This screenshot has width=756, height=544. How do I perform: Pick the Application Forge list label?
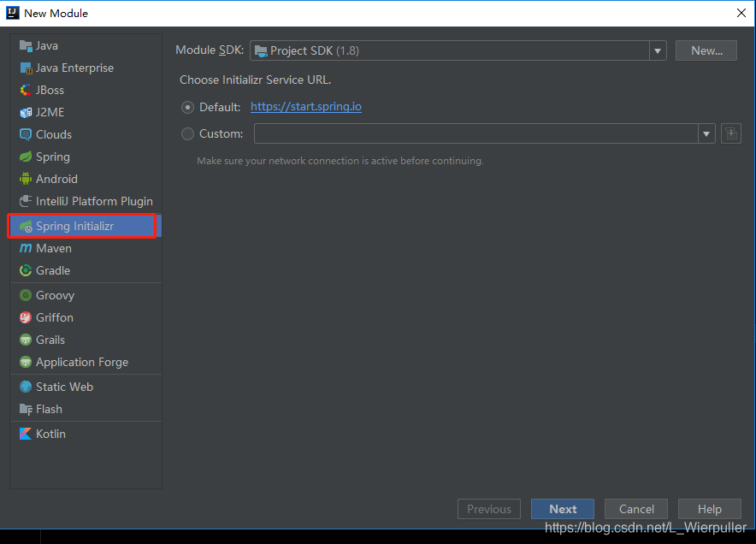82,362
